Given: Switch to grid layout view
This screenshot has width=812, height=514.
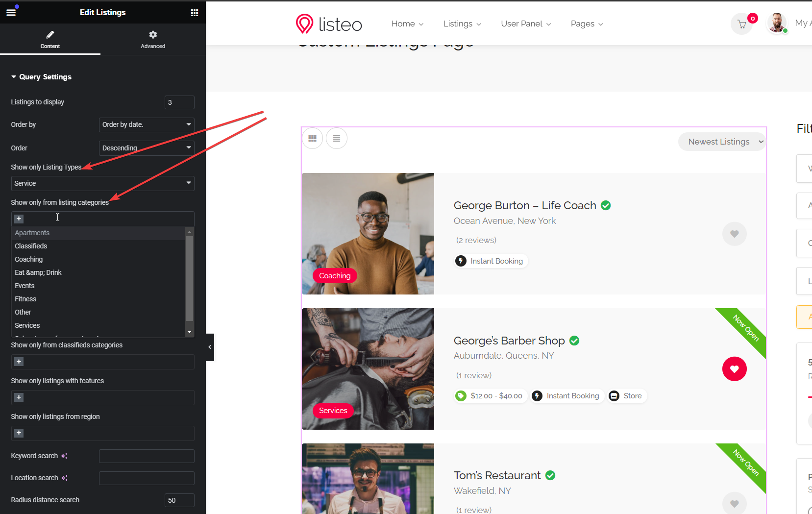Looking at the screenshot, I should pos(312,139).
